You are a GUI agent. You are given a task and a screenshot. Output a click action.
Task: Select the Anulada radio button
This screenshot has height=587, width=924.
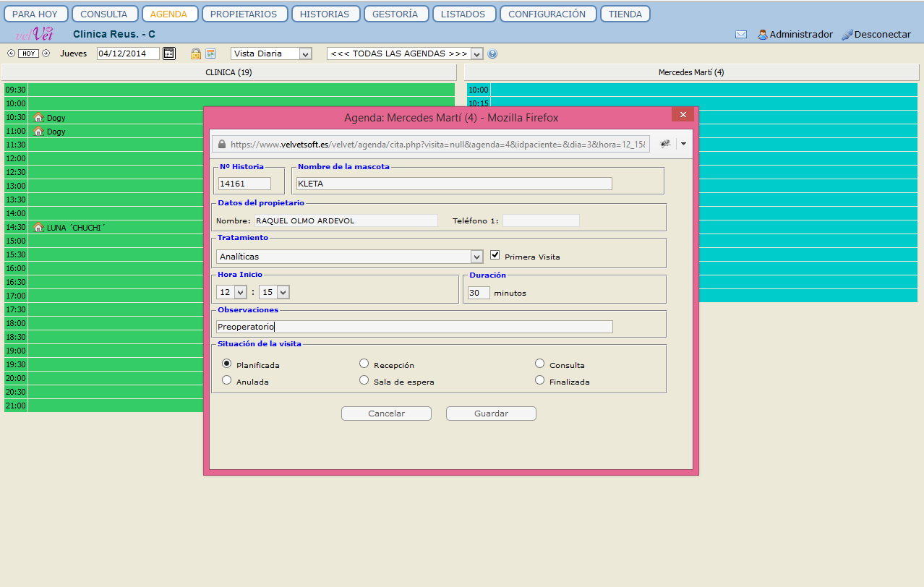pyautogui.click(x=227, y=380)
